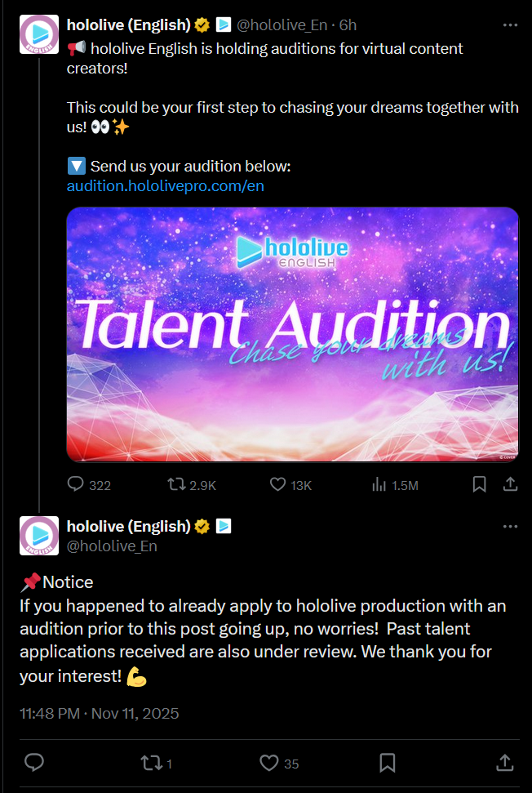
Task: Like the Notice tweet with 35 likes
Action: pyautogui.click(x=269, y=763)
